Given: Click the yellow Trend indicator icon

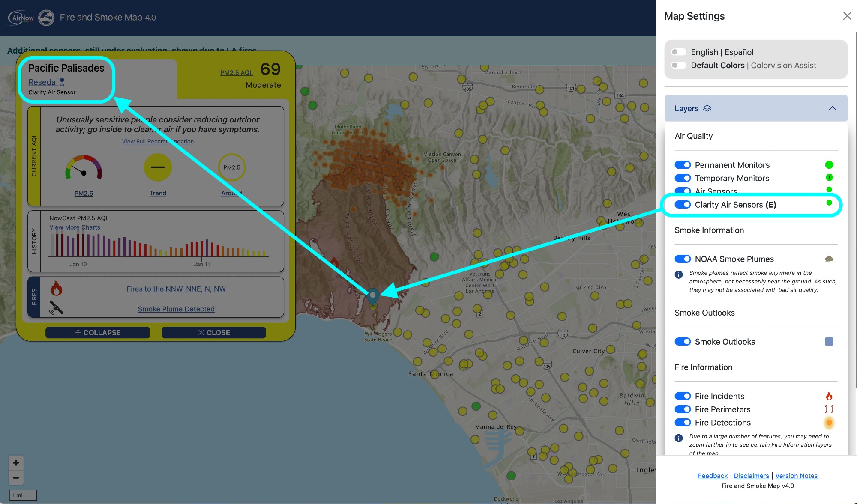Looking at the screenshot, I should click(x=158, y=167).
